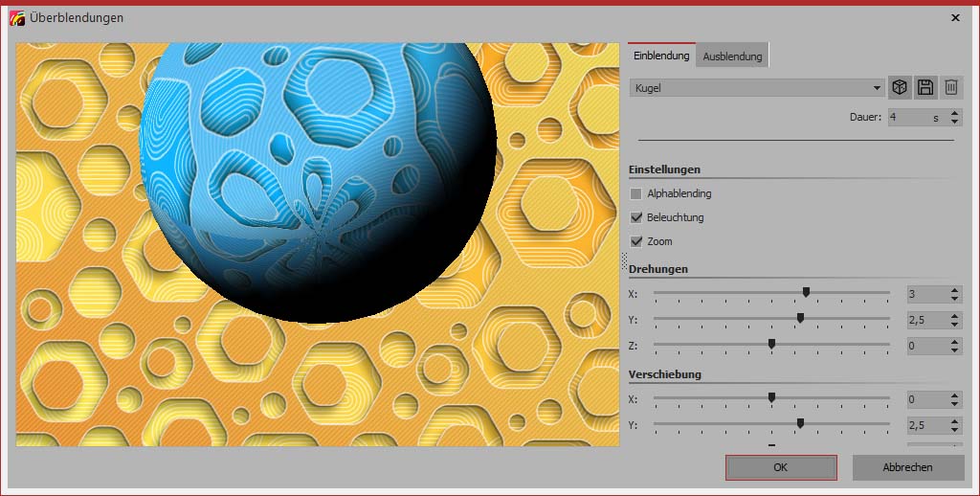Close the Überblendungen dialog window
Image resolution: width=980 pixels, height=496 pixels.
pos(955,17)
